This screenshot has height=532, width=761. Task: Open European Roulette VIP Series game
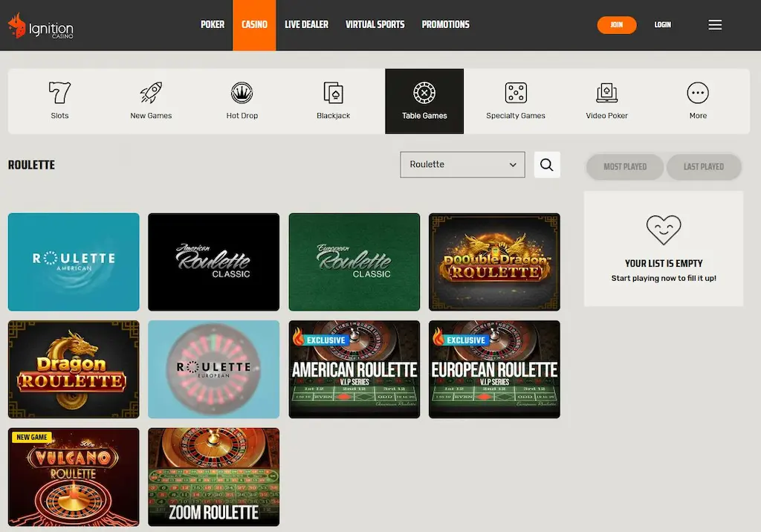pyautogui.click(x=494, y=369)
